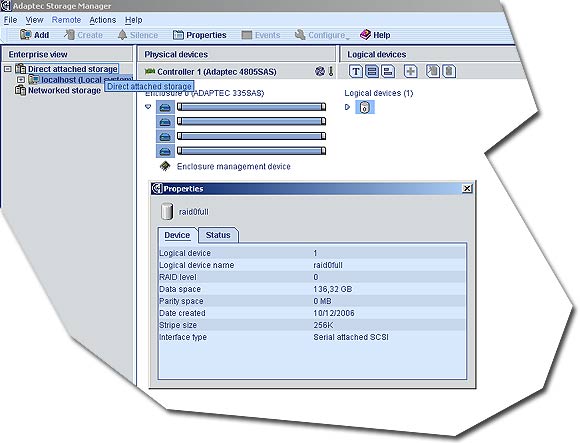580x443 pixels.
Task: Switch to the Status tab in Properties
Action: pyautogui.click(x=218, y=235)
